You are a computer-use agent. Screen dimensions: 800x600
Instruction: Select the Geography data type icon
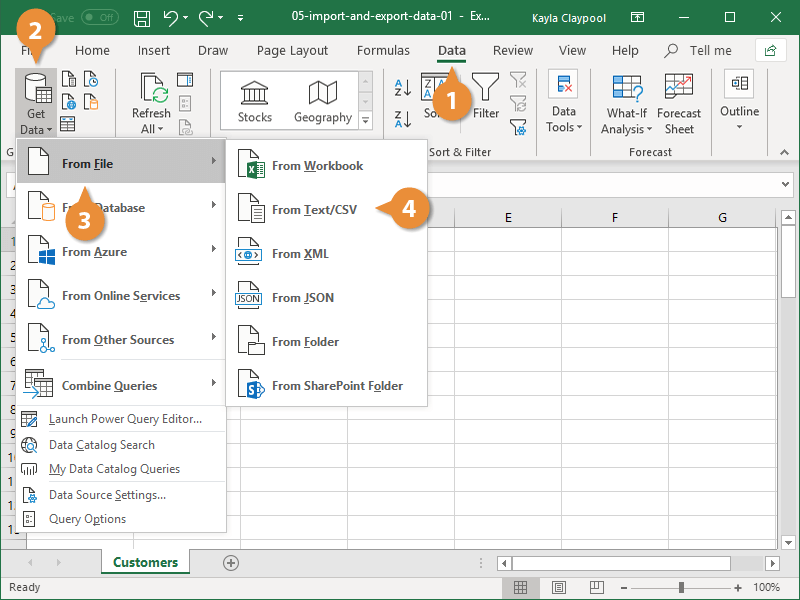(322, 94)
